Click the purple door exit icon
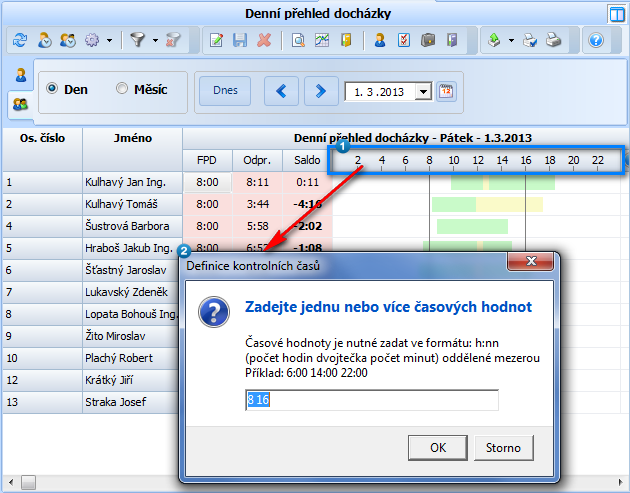Screen dimensions: 630x493 pyautogui.click(x=452, y=40)
